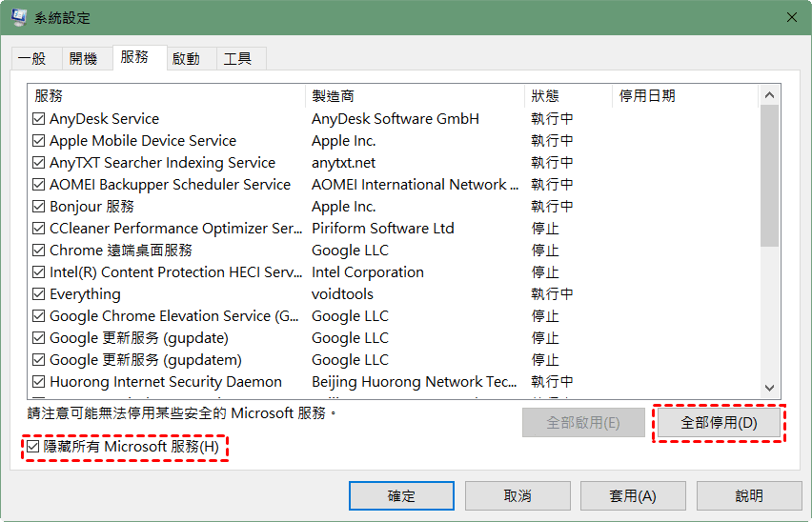Click the Bonjour 服務 service name
The image size is (812, 522).
91,207
